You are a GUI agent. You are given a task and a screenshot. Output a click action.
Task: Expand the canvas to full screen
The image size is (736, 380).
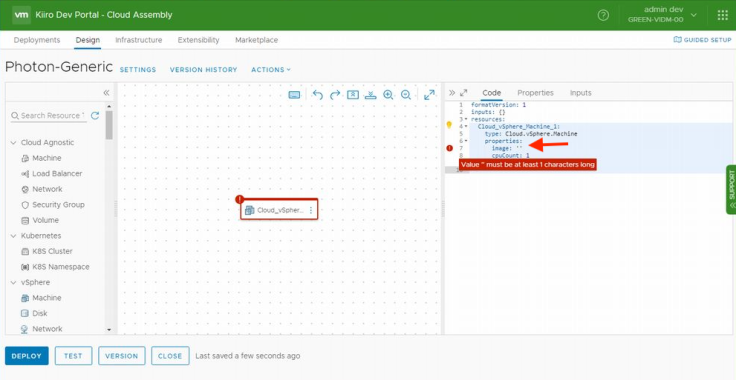(x=429, y=95)
